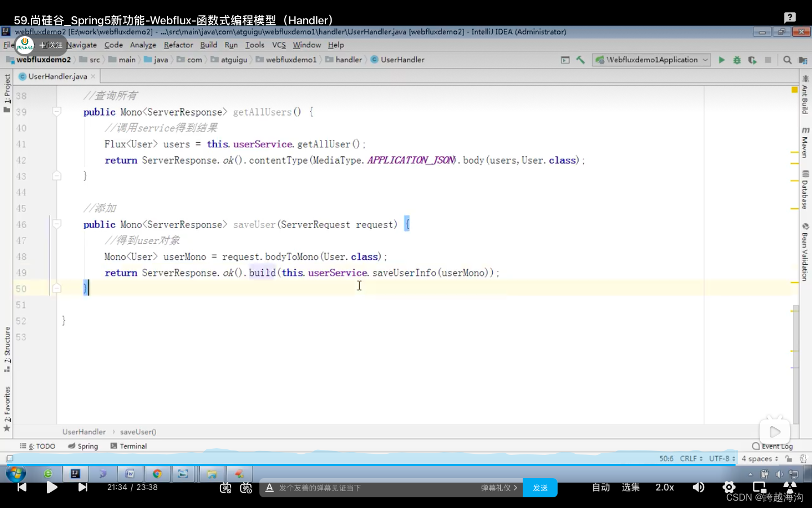Open Project Structure folder icon

(803, 60)
